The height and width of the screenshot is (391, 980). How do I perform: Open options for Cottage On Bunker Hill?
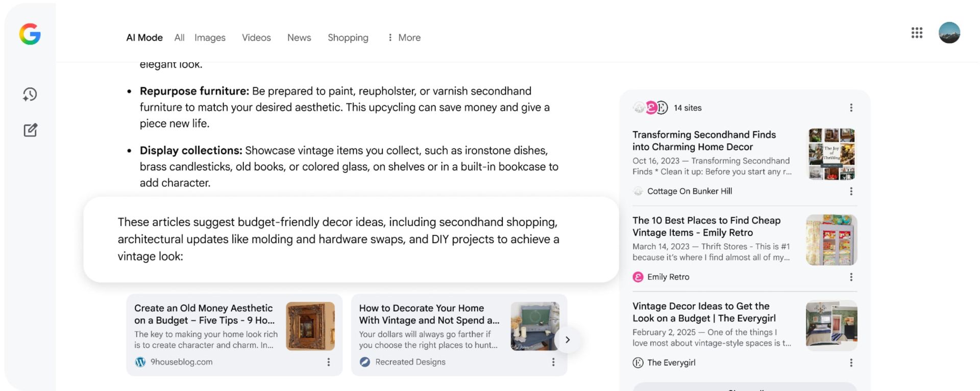[x=851, y=191]
